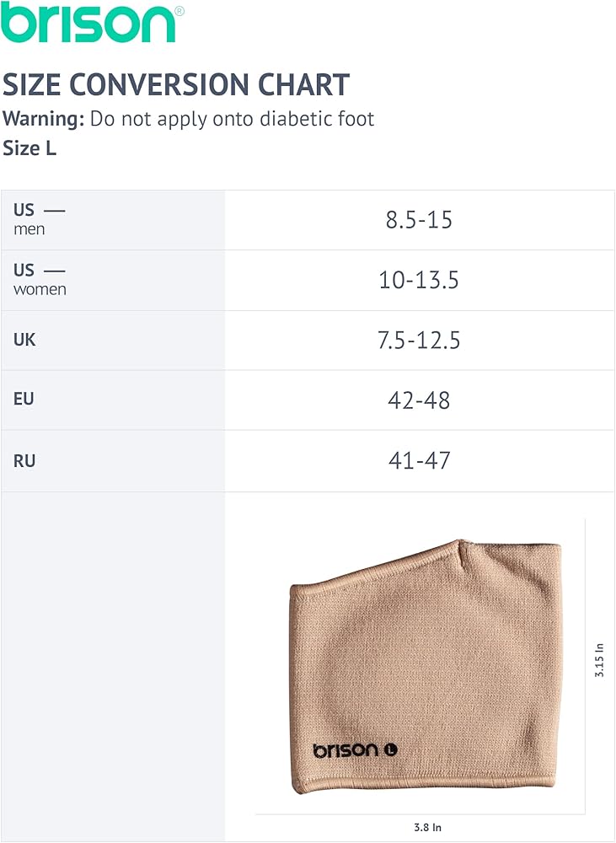Select the UK row label
616x843 pixels.
pos(24,340)
